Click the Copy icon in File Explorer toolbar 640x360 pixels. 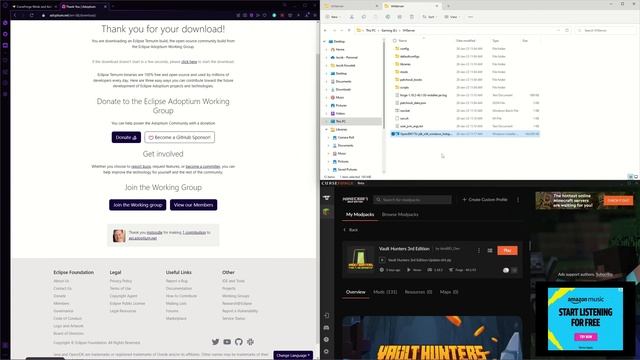click(x=364, y=17)
